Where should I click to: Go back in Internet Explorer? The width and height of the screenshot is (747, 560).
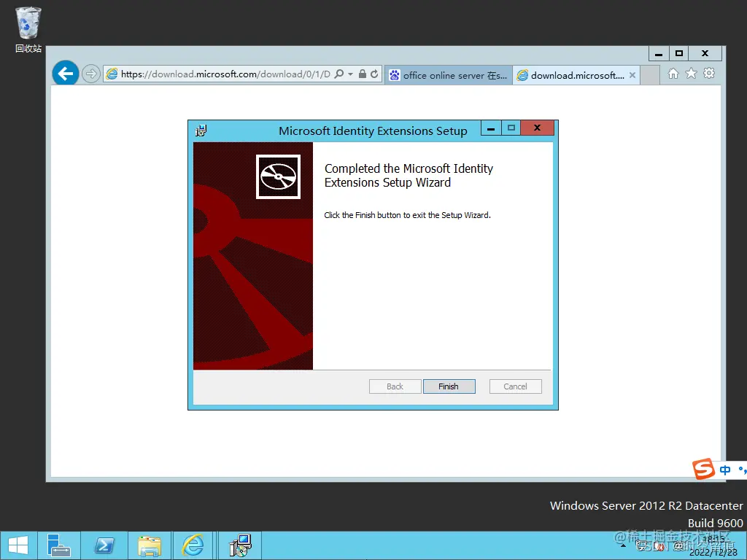click(x=65, y=74)
